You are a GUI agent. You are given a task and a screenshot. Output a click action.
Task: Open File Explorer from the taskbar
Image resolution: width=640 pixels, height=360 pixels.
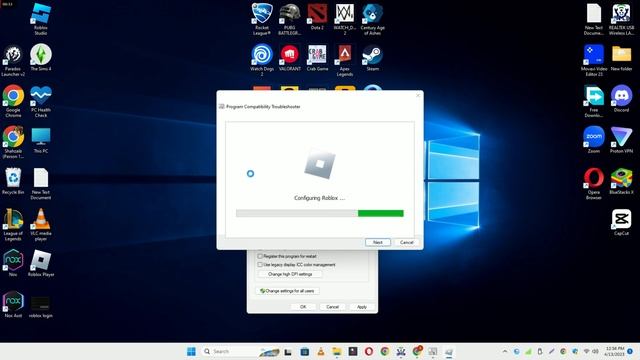[x=337, y=351]
